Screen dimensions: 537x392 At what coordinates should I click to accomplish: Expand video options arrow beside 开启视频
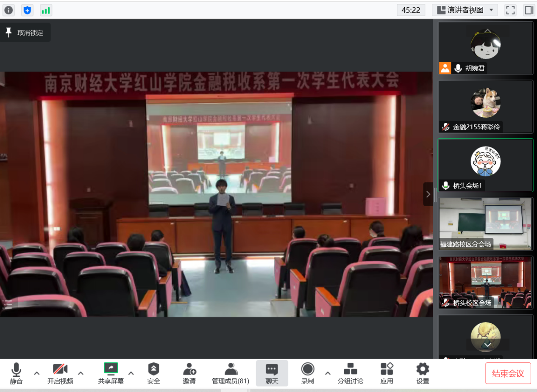tap(81, 373)
